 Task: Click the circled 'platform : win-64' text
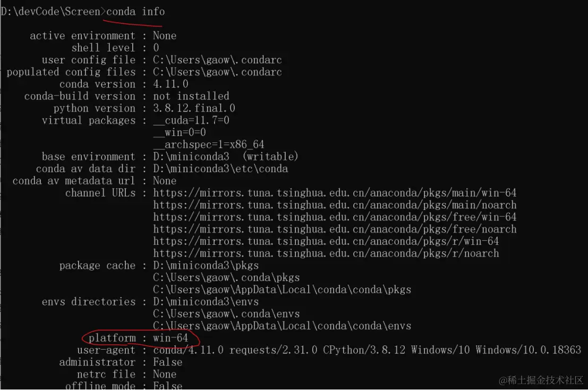tap(142, 338)
